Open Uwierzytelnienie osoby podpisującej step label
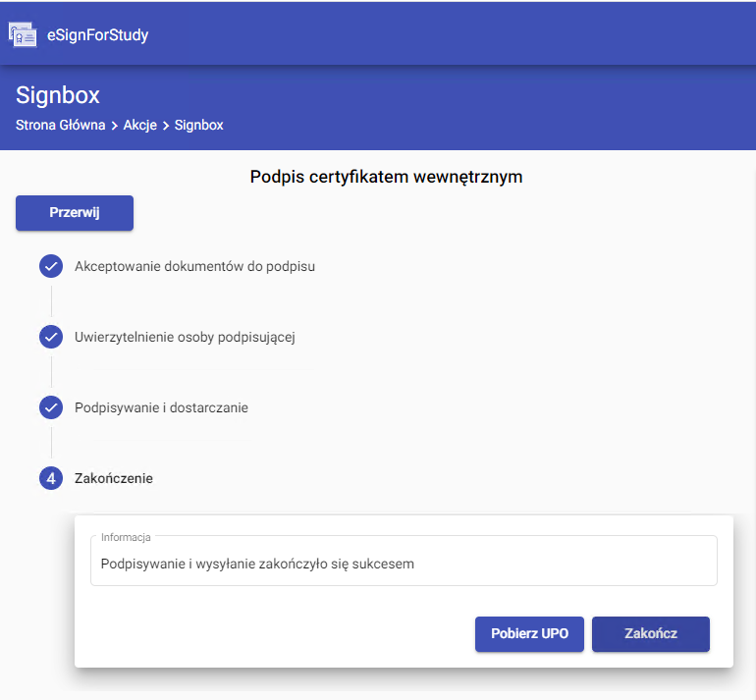The width and height of the screenshot is (756, 700). (x=185, y=337)
